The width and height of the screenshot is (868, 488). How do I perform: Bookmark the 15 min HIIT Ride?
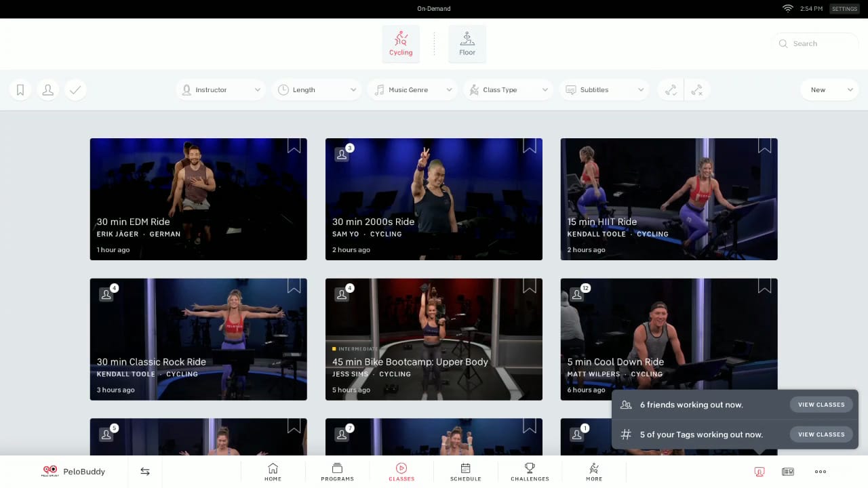tap(764, 146)
